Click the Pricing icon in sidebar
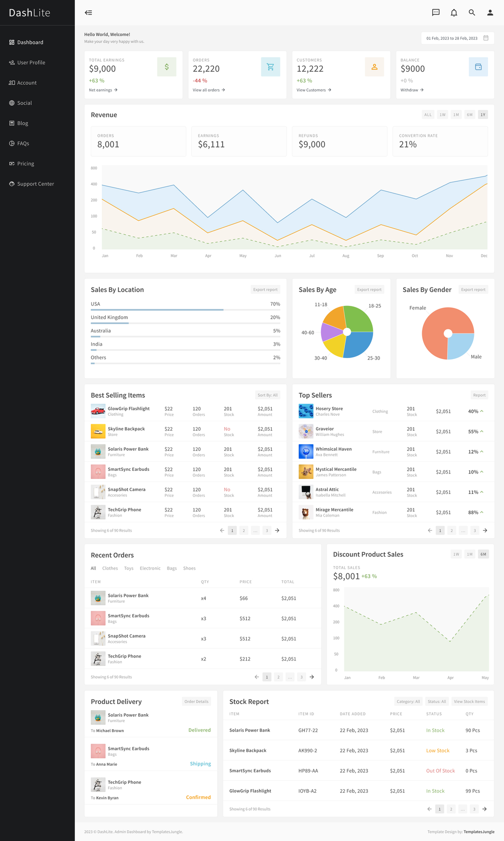 (12, 163)
